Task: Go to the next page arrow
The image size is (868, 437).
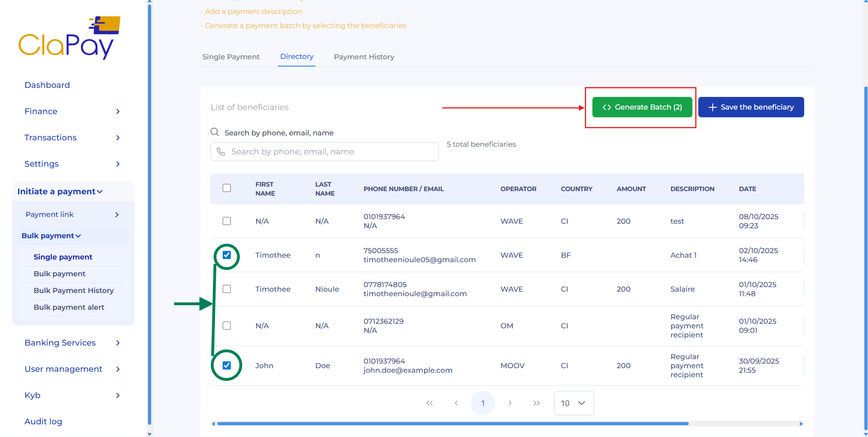Action: point(510,403)
